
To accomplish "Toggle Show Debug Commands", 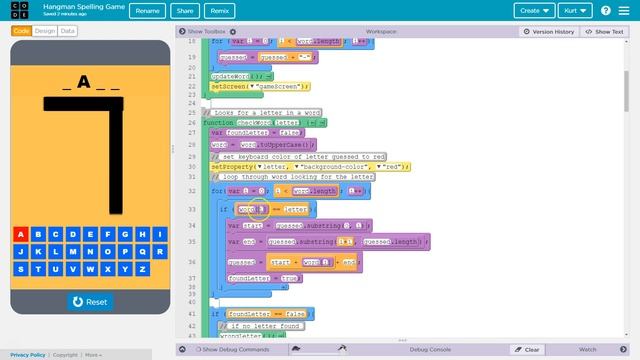I will click(x=232, y=349).
